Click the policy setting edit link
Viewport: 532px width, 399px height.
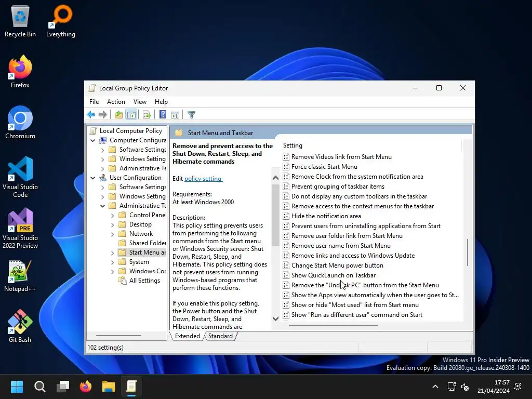tap(203, 179)
